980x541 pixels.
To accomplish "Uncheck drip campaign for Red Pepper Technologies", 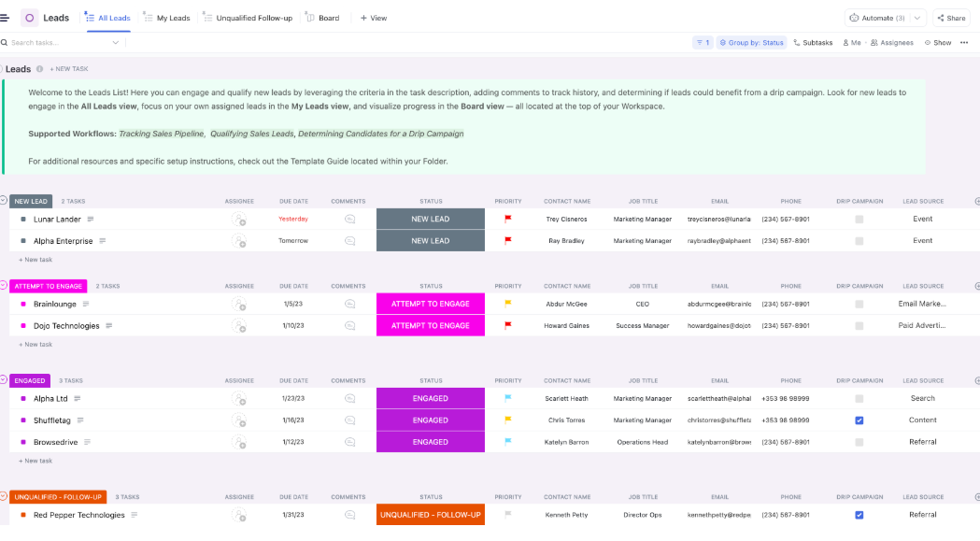I will tap(859, 515).
